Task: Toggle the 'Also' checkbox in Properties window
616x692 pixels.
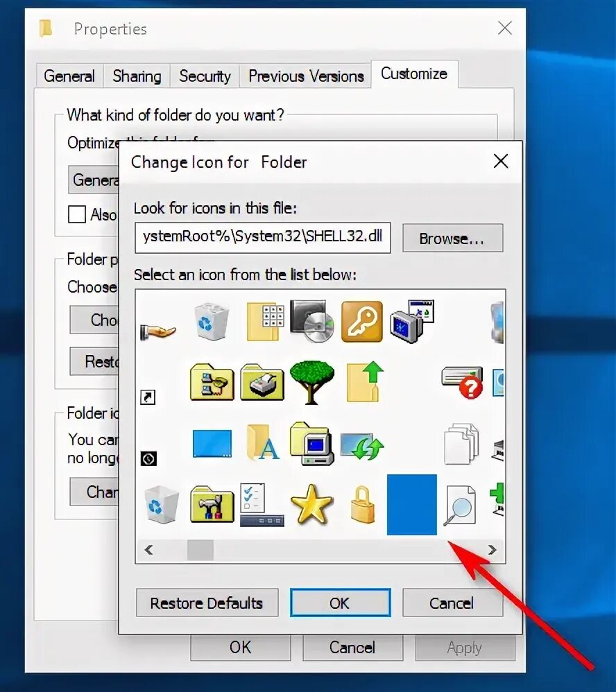Action: (x=77, y=214)
